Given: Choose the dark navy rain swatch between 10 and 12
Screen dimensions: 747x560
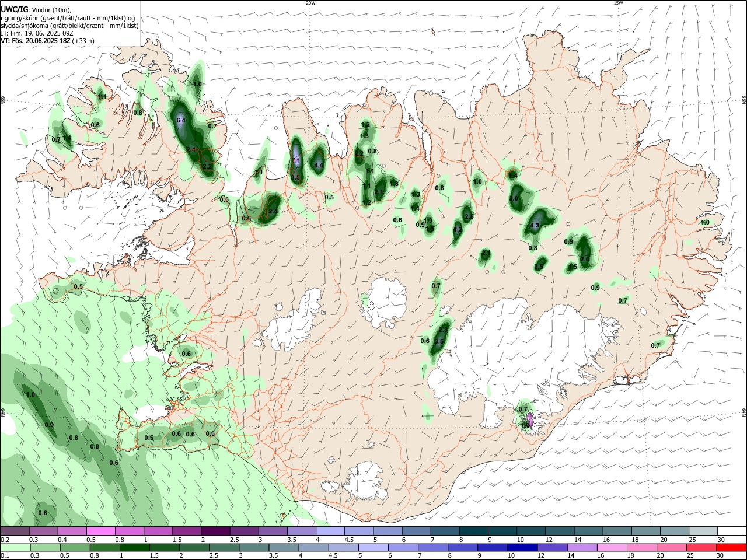Looking at the screenshot, I should (x=522, y=547).
